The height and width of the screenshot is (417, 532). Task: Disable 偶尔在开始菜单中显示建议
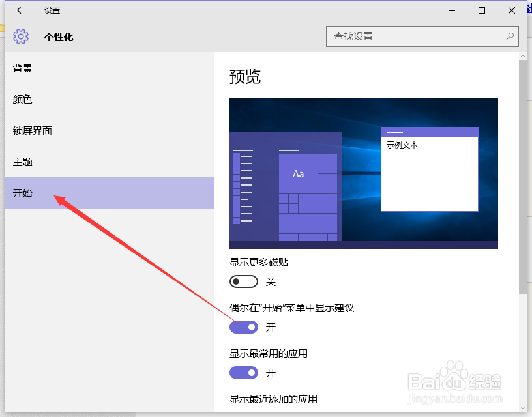point(244,327)
